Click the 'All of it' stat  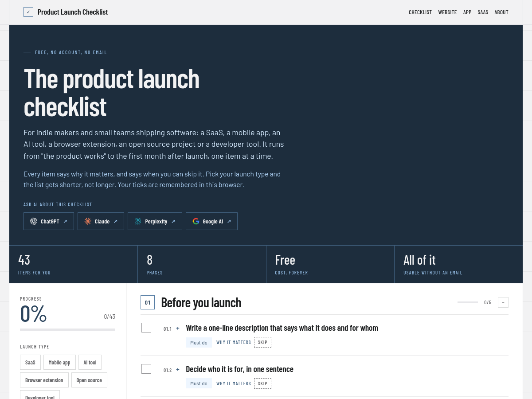[x=458, y=264]
